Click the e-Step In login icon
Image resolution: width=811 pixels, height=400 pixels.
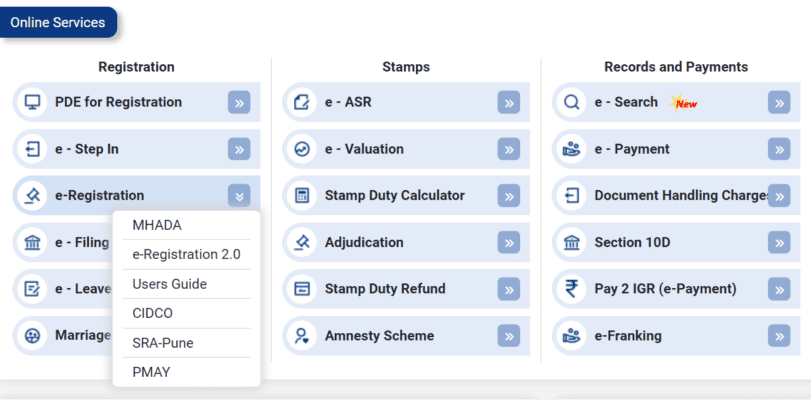tap(33, 149)
